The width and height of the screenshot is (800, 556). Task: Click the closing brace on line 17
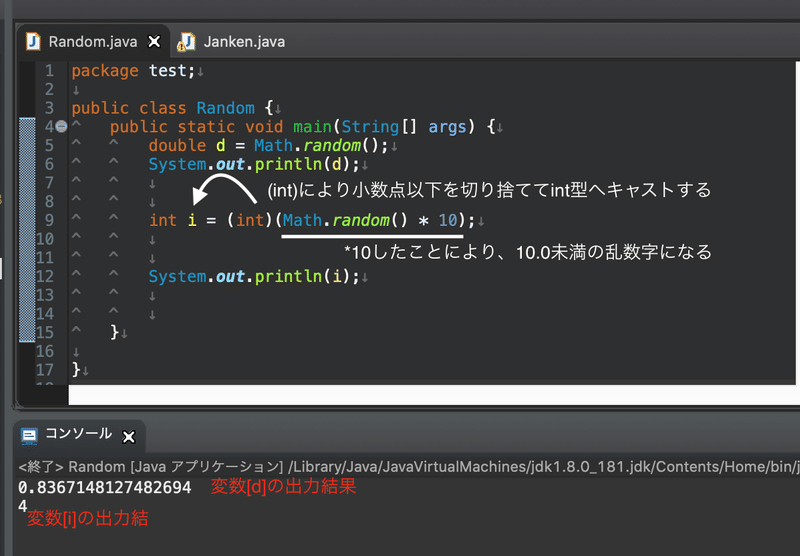pos(76,370)
